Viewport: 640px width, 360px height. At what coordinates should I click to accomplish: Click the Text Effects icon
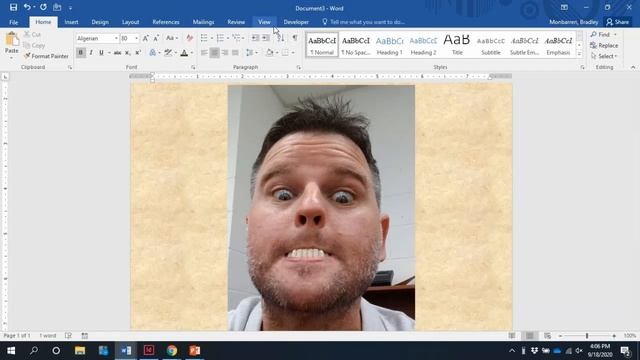pyautogui.click(x=153, y=53)
